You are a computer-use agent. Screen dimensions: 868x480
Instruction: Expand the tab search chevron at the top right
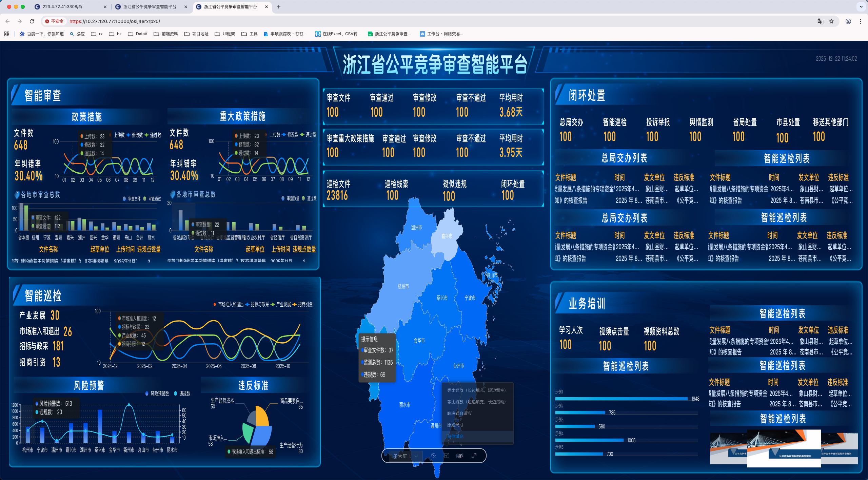[x=861, y=6]
